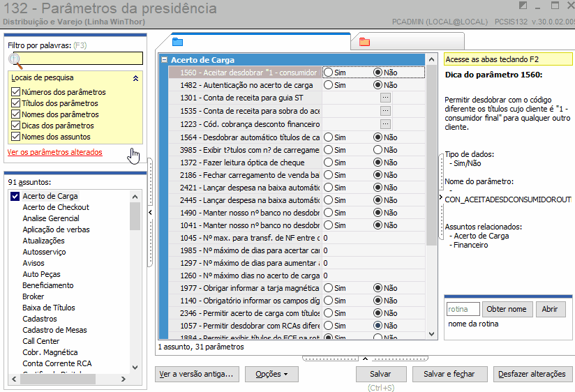Collapse bottom splitter arrow
Screen dimensions: 575x392
tap(365, 359)
